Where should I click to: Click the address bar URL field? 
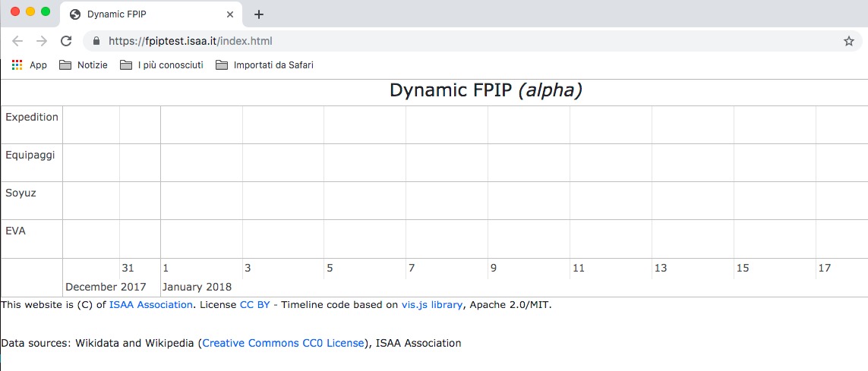(456, 41)
